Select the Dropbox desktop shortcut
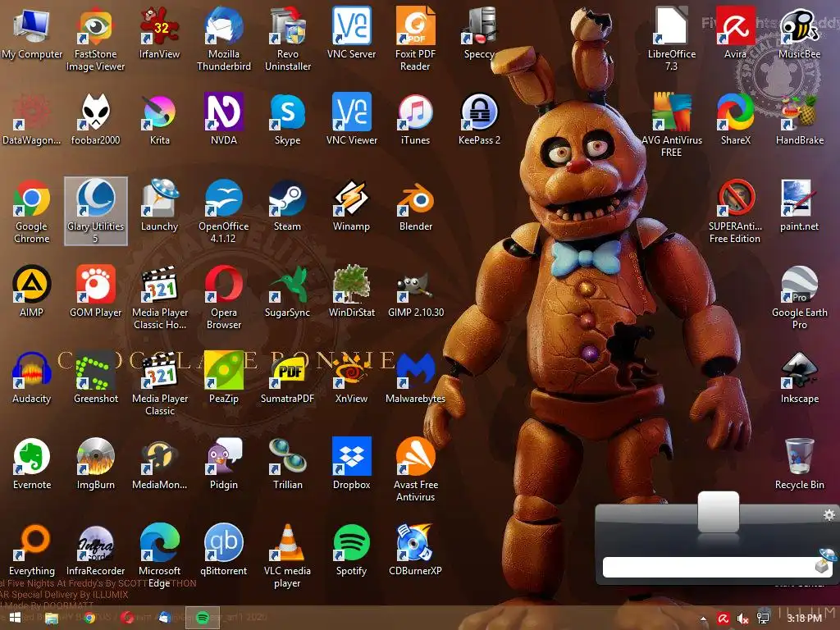This screenshot has height=630, width=840. tap(351, 465)
